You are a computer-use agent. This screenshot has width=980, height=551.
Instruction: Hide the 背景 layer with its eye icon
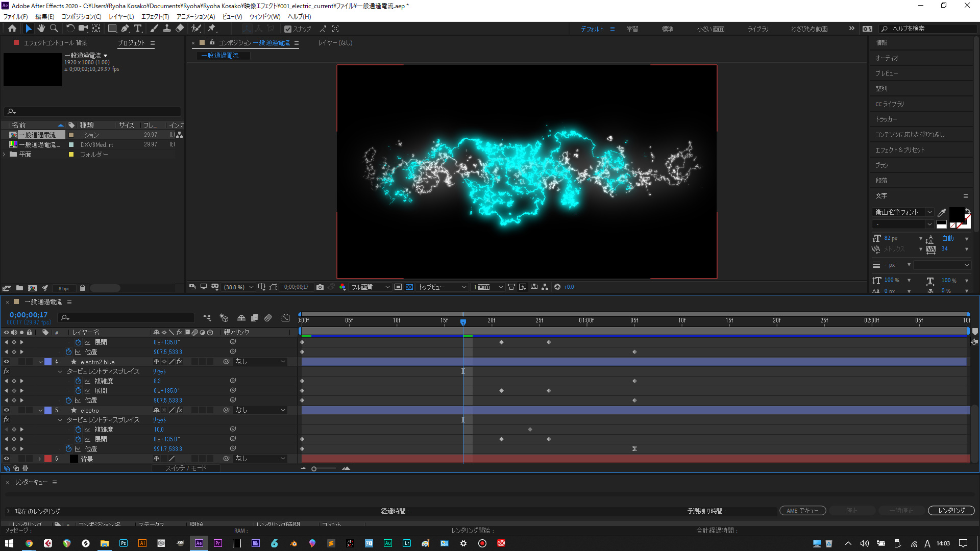pos(7,459)
